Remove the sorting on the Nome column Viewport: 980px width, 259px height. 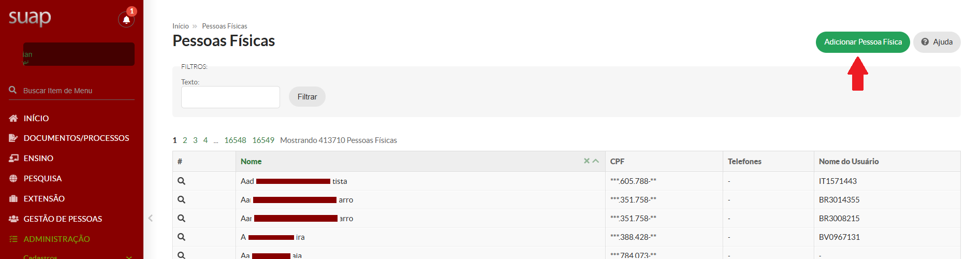(587, 161)
